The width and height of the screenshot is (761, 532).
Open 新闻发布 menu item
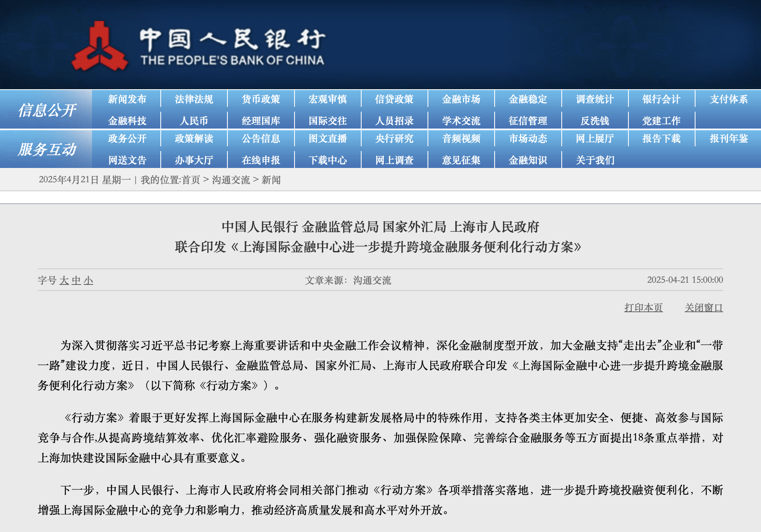127,99
